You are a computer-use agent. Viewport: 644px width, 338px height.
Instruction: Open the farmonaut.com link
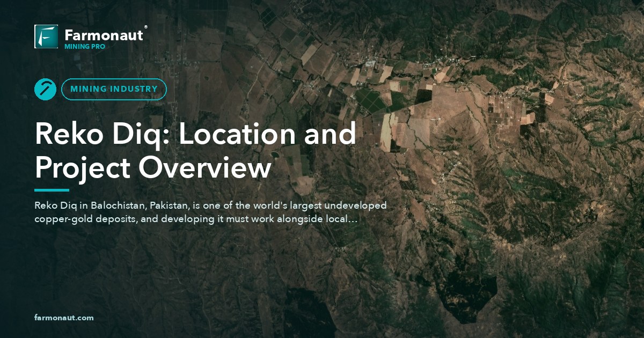tap(64, 318)
